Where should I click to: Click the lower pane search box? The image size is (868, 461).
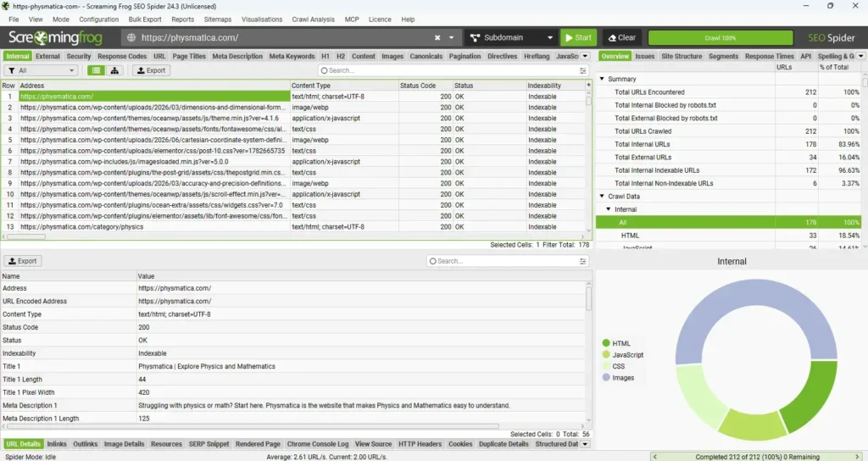(503, 261)
